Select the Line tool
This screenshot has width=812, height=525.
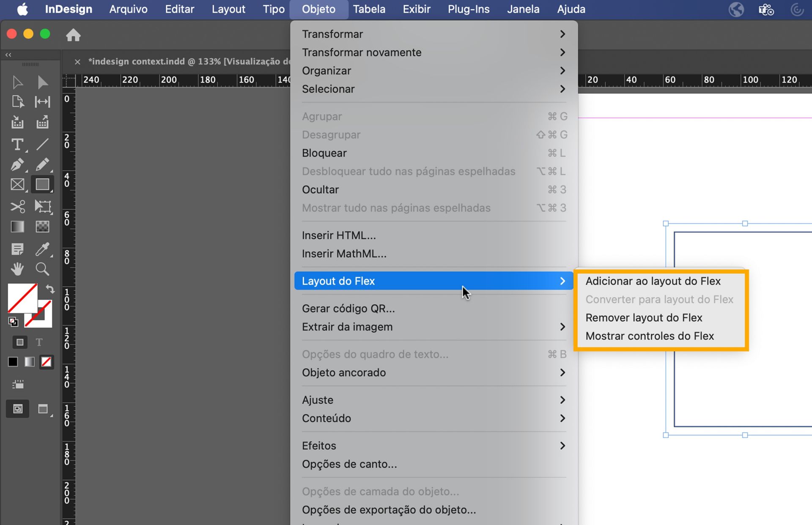coord(42,145)
